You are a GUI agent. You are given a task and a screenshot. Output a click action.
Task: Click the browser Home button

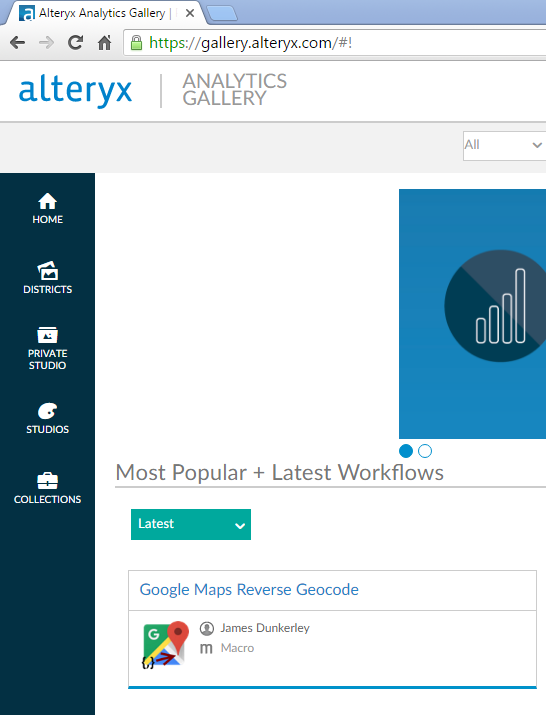[x=104, y=43]
